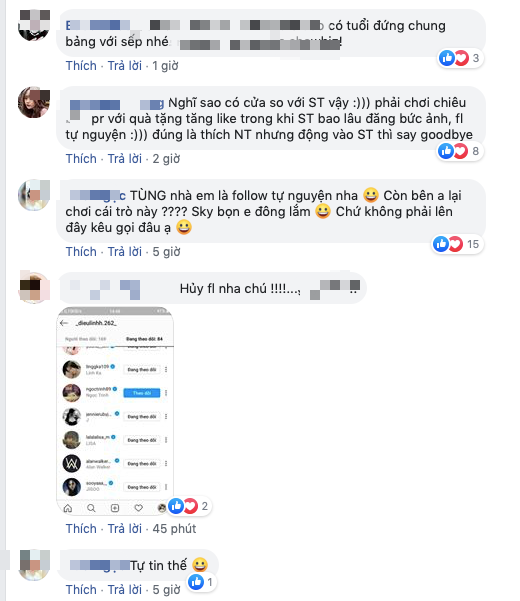
Task: Click tagged name before 'TÙNG nhà em'
Action: (98, 195)
